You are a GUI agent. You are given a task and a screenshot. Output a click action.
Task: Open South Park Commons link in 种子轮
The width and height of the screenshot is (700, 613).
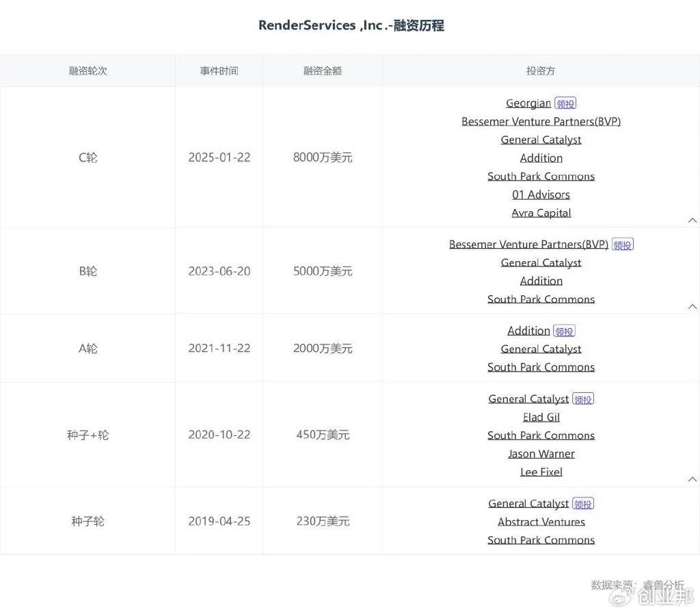pyautogui.click(x=541, y=540)
